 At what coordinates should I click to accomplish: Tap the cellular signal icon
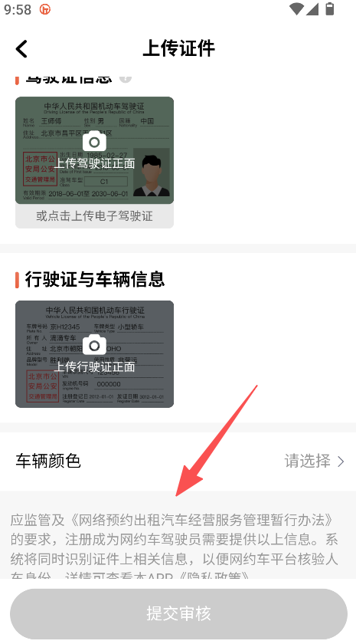(x=312, y=9)
